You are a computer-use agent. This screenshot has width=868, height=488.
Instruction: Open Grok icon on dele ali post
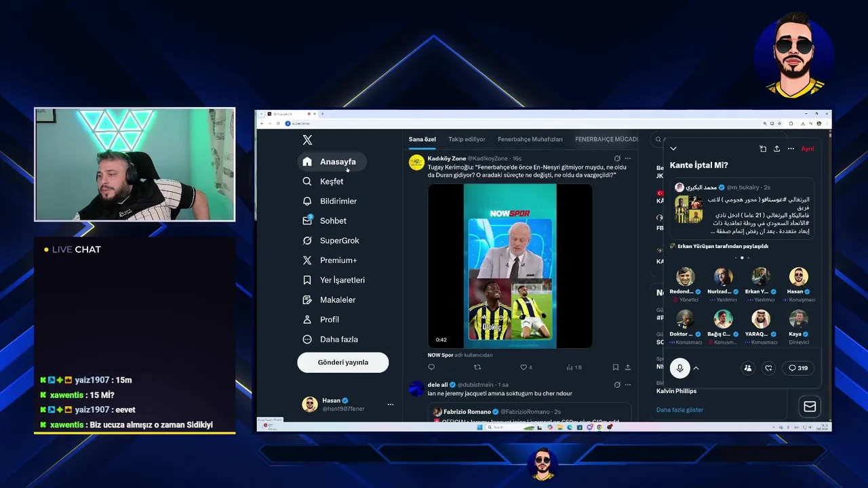pyautogui.click(x=617, y=385)
